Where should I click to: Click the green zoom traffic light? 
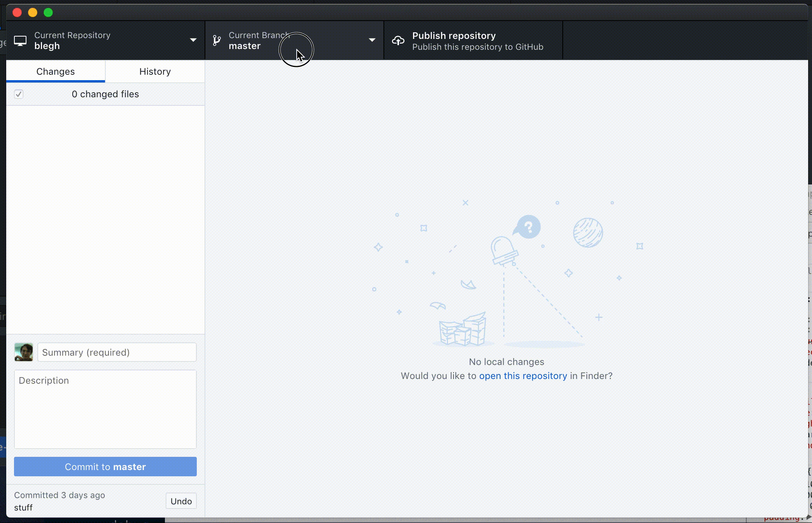tap(48, 12)
